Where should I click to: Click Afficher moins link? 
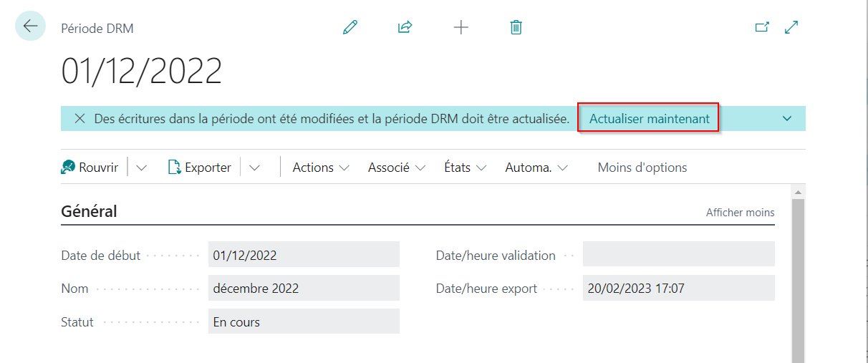pos(740,213)
